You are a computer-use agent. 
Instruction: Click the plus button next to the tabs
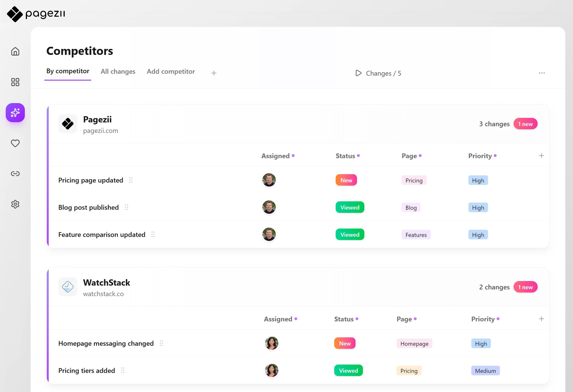pyautogui.click(x=213, y=73)
